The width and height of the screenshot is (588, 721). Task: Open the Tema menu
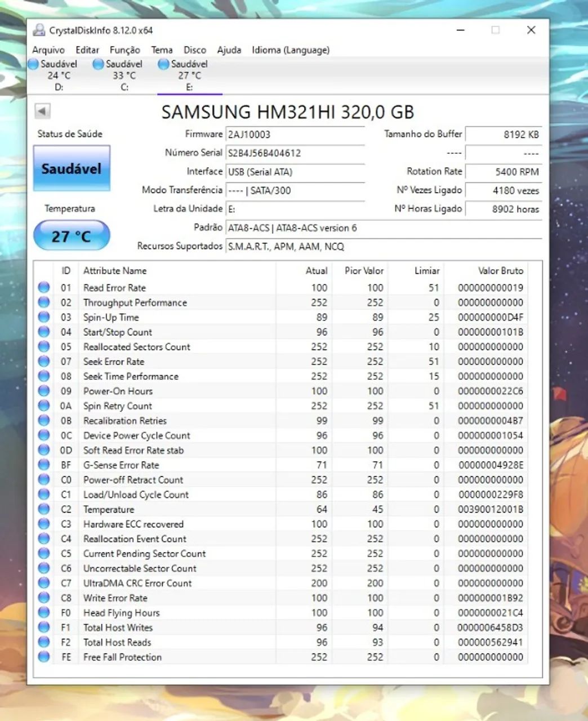pyautogui.click(x=162, y=50)
